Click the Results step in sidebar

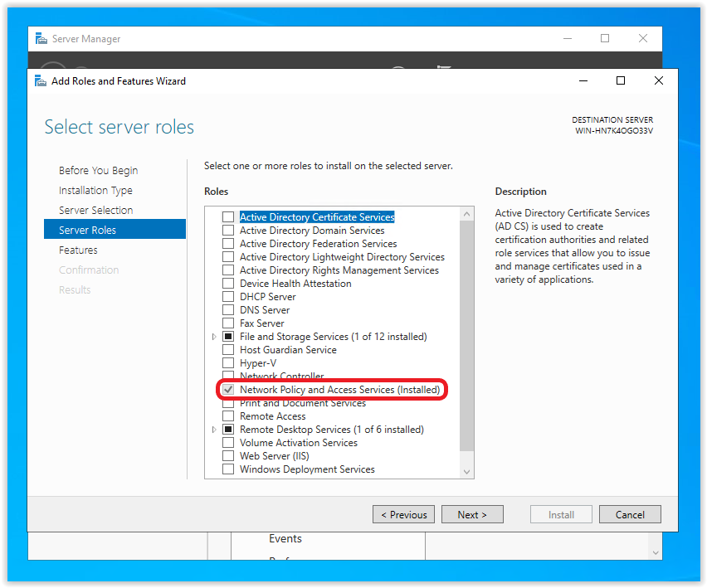click(75, 289)
